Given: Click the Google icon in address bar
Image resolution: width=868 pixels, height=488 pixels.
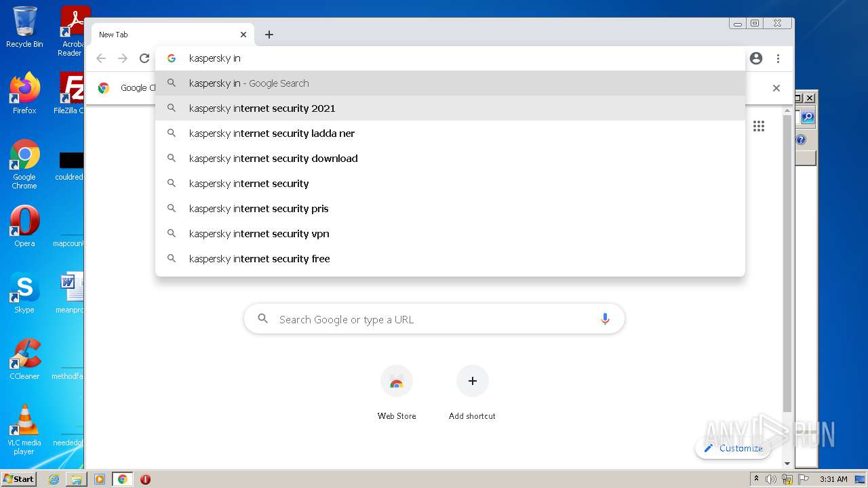Looking at the screenshot, I should [172, 58].
